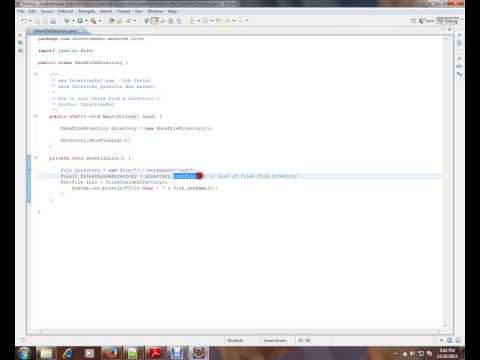Click the New Java Package toolbar icon
Screen dimensions: 480x360
pos(112,21)
